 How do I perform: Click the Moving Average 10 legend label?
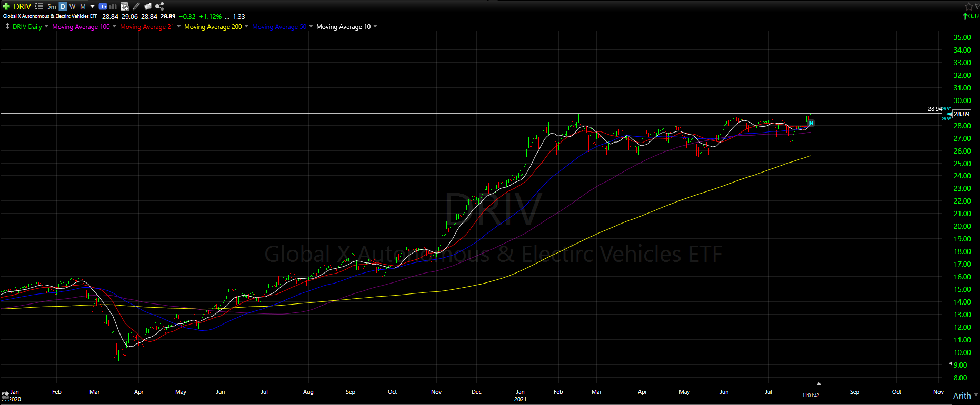(x=343, y=27)
